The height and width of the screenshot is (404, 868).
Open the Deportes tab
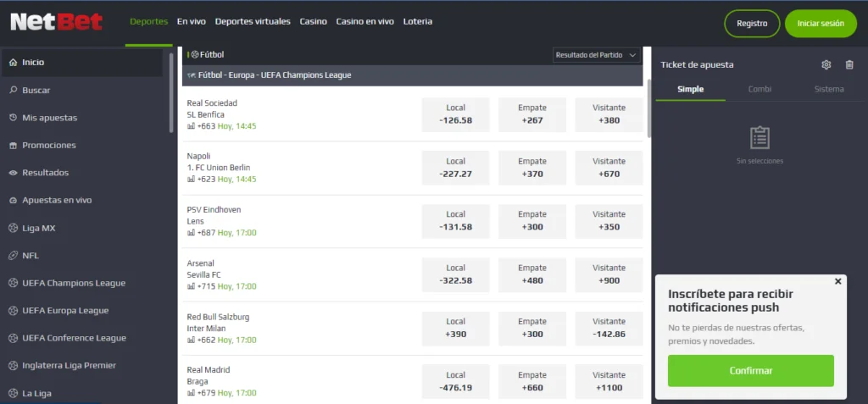149,21
